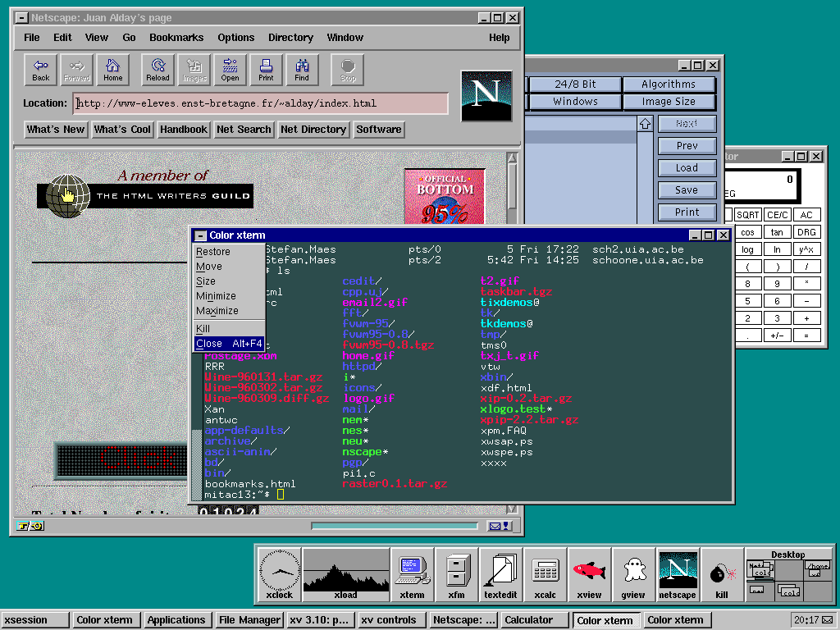Click the Net Search directory button
This screenshot has height=630, width=840.
click(244, 130)
